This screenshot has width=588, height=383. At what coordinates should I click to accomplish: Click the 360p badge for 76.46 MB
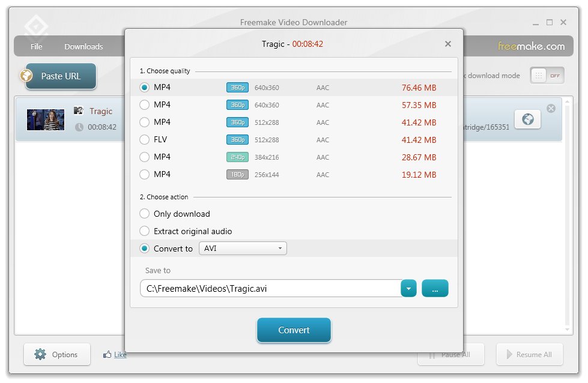237,87
